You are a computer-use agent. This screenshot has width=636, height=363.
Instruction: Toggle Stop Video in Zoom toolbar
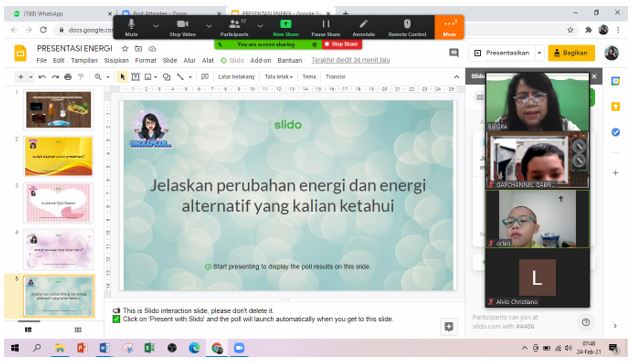point(183,27)
